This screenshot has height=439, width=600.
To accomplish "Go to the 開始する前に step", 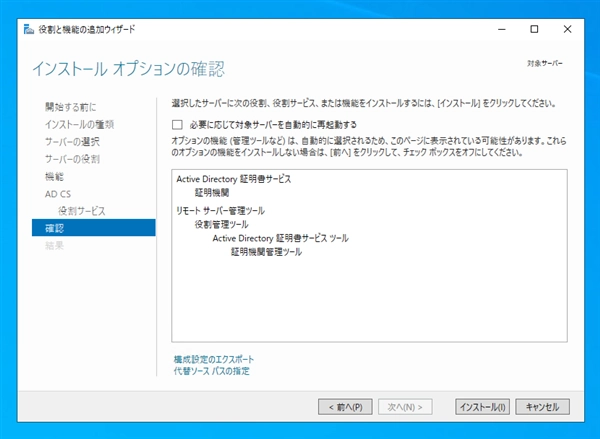I will (71, 107).
